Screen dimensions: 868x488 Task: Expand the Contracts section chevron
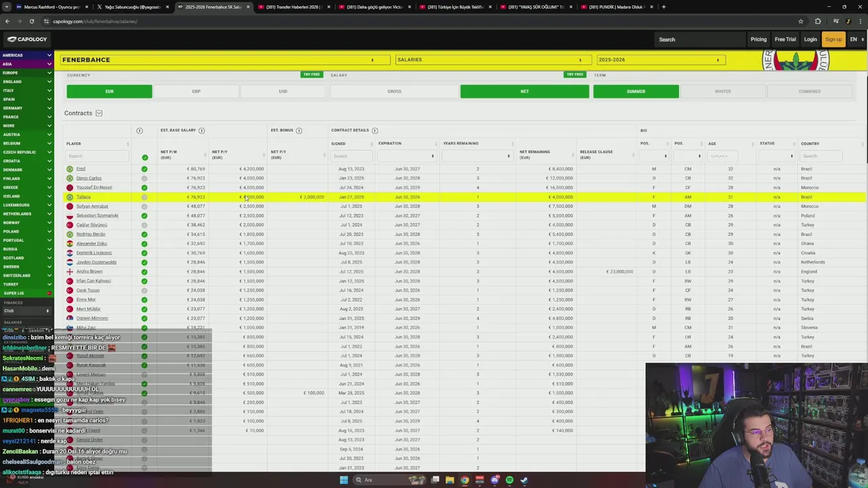[99, 113]
